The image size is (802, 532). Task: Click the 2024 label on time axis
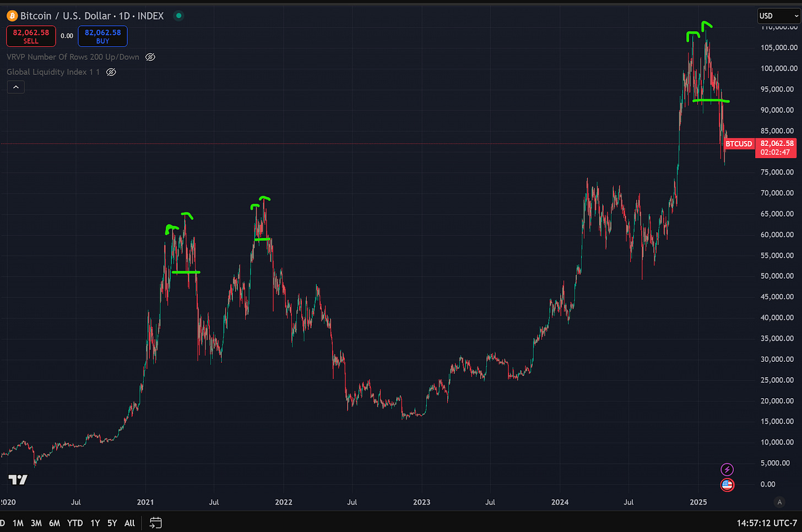click(x=560, y=502)
